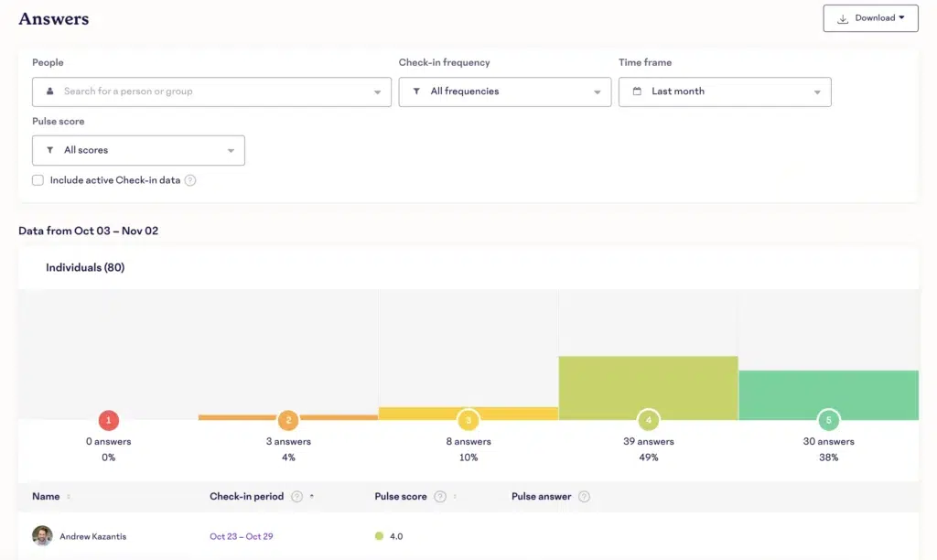This screenshot has height=560, width=937.
Task: Click the yellow score 3 circle
Action: (x=468, y=420)
